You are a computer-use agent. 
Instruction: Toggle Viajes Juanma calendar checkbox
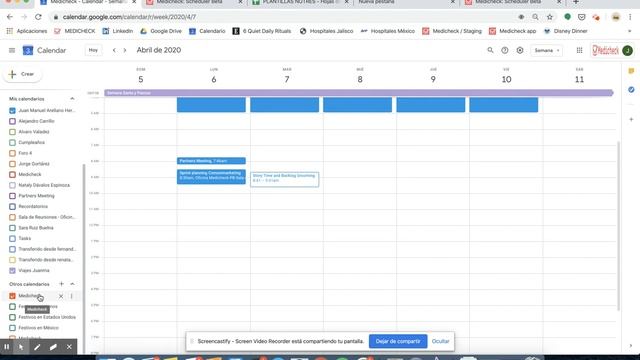click(x=12, y=271)
